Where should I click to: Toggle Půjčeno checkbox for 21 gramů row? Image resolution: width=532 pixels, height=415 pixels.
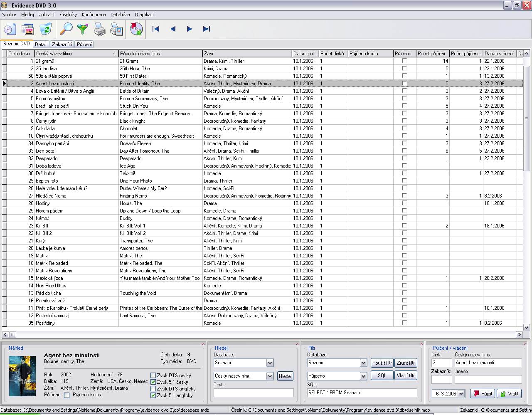point(404,61)
